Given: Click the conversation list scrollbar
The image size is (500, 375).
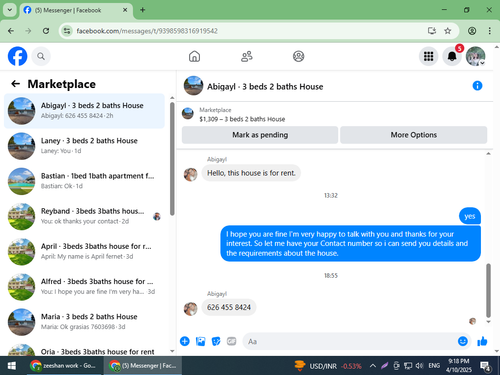Looking at the screenshot, I should point(172,159).
